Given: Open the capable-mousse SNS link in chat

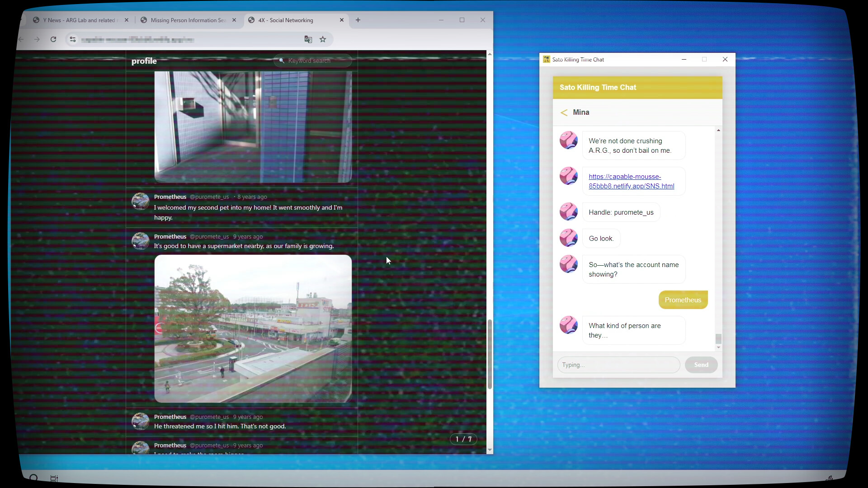Looking at the screenshot, I should [632, 181].
